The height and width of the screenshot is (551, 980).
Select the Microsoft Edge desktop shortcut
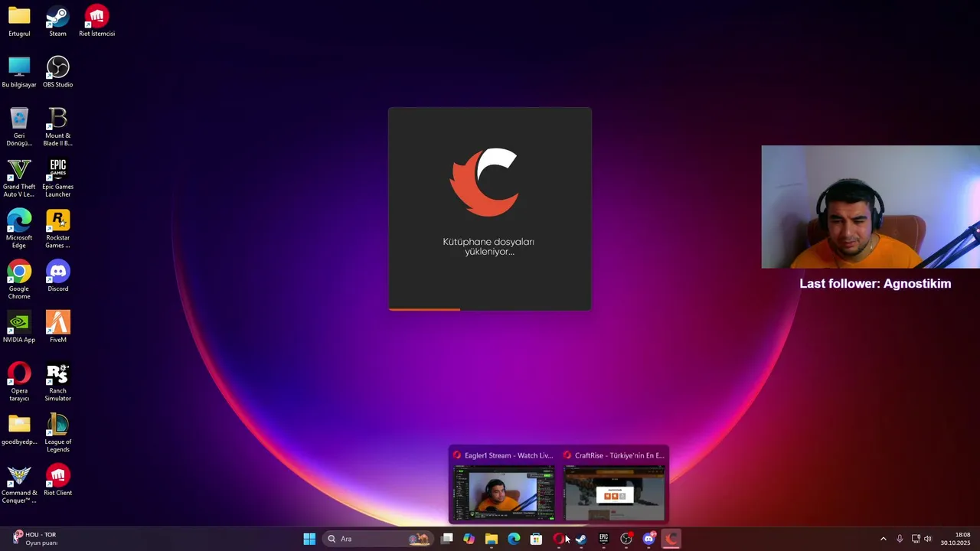pyautogui.click(x=19, y=229)
